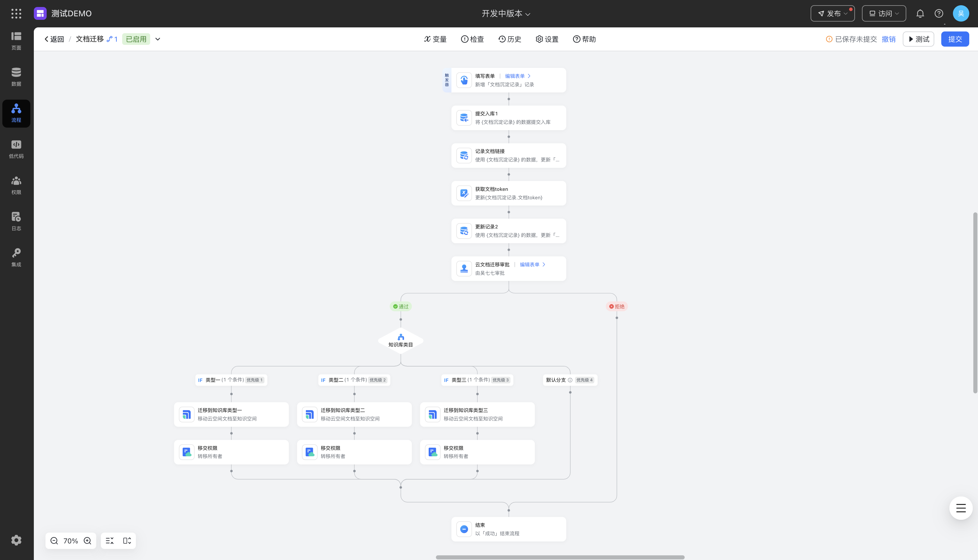Open the 访问 dropdown
The height and width of the screenshot is (560, 978).
884,13
